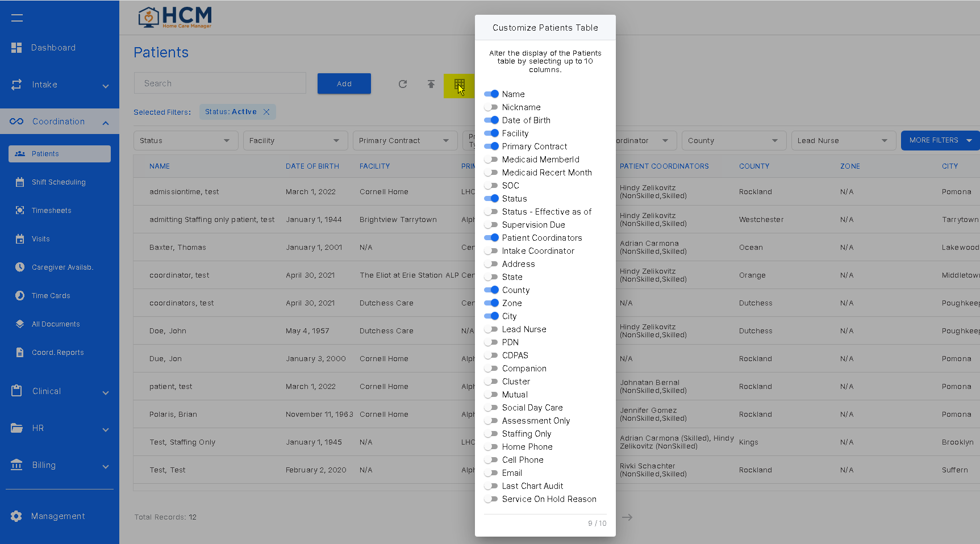Expand the HR sidebar section

coord(105,430)
